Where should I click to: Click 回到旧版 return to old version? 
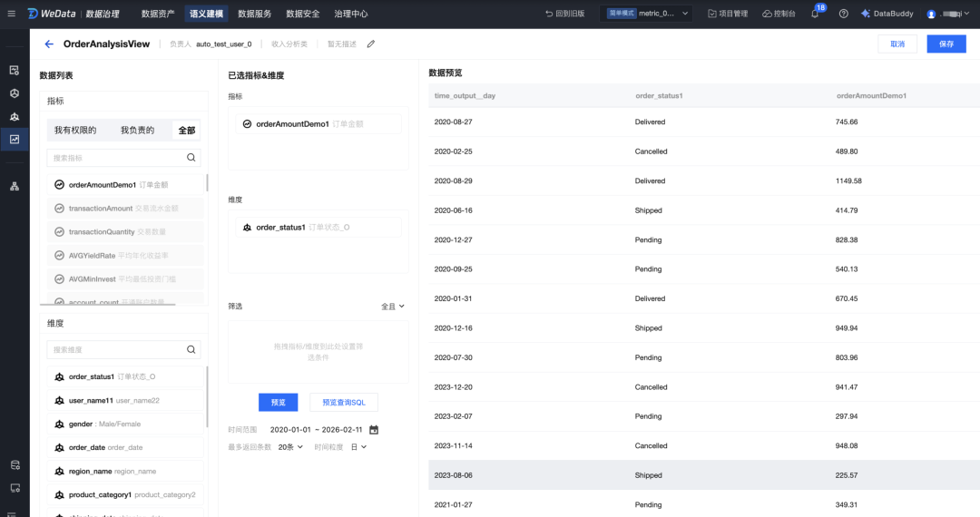click(x=564, y=13)
